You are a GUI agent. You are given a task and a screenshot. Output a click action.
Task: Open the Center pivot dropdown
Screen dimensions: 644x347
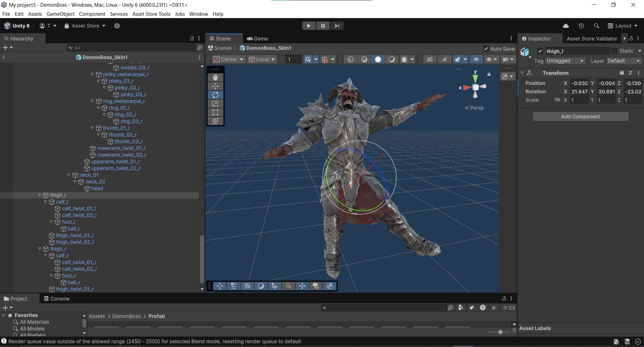pos(229,59)
